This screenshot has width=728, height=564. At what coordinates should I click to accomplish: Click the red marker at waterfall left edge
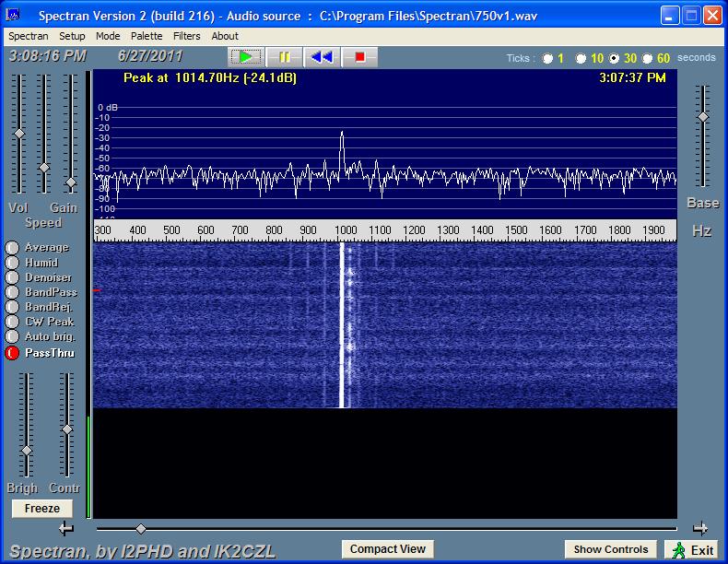96,290
